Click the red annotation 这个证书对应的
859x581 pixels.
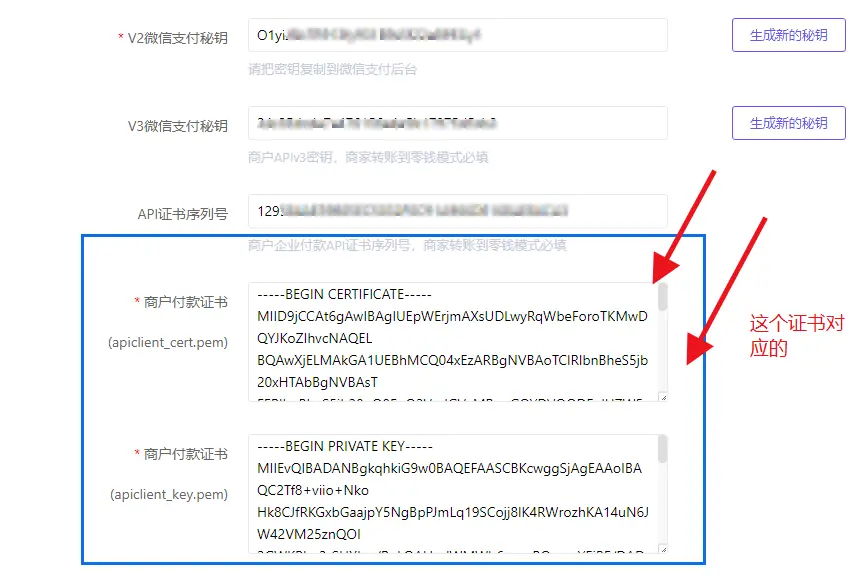[x=797, y=336]
